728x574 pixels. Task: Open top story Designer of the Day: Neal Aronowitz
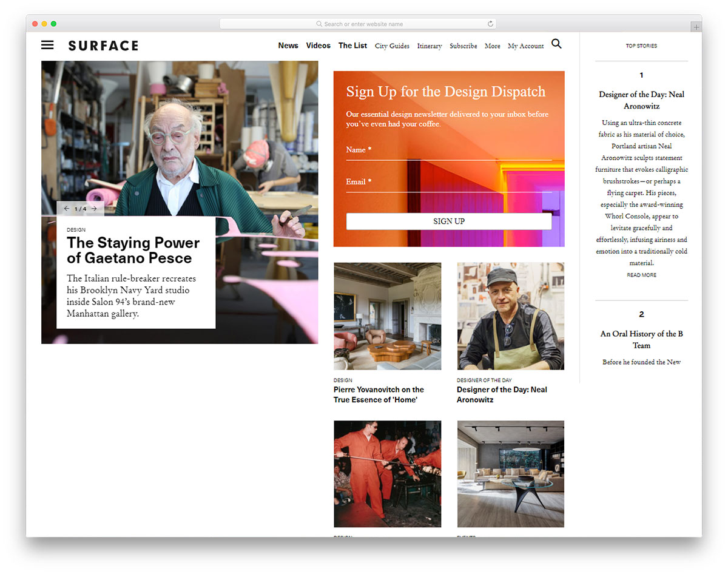pyautogui.click(x=642, y=100)
